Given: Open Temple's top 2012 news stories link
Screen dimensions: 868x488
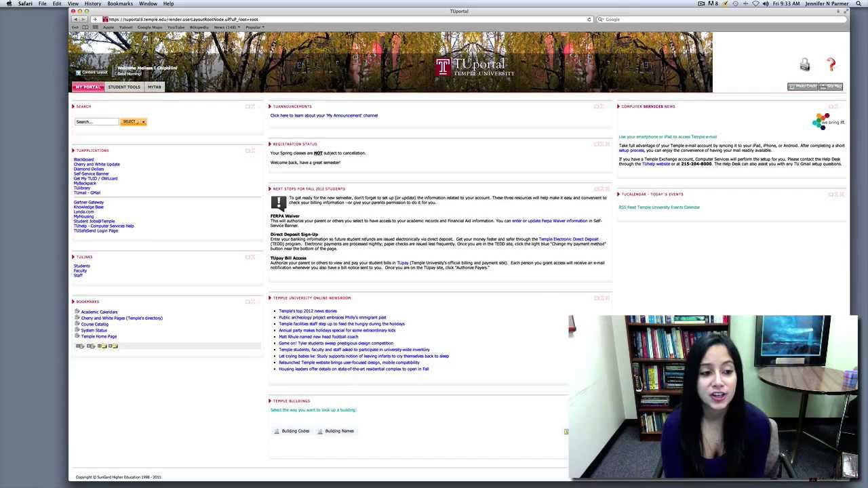Looking at the screenshot, I should tap(308, 311).
